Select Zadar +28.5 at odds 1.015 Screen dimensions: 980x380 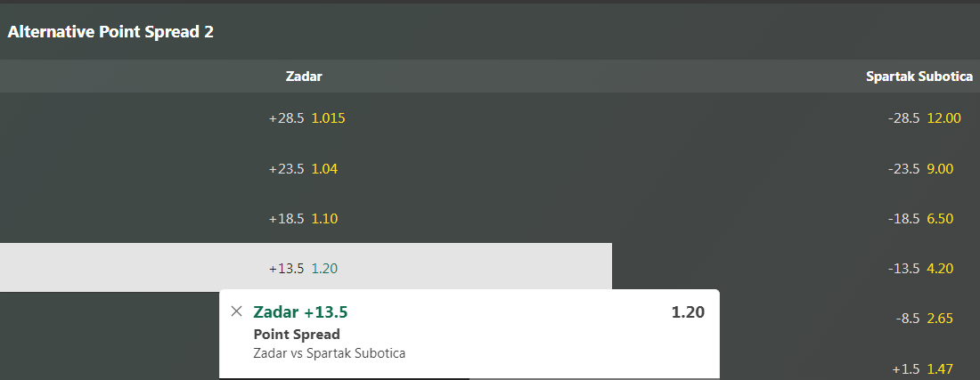point(306,118)
